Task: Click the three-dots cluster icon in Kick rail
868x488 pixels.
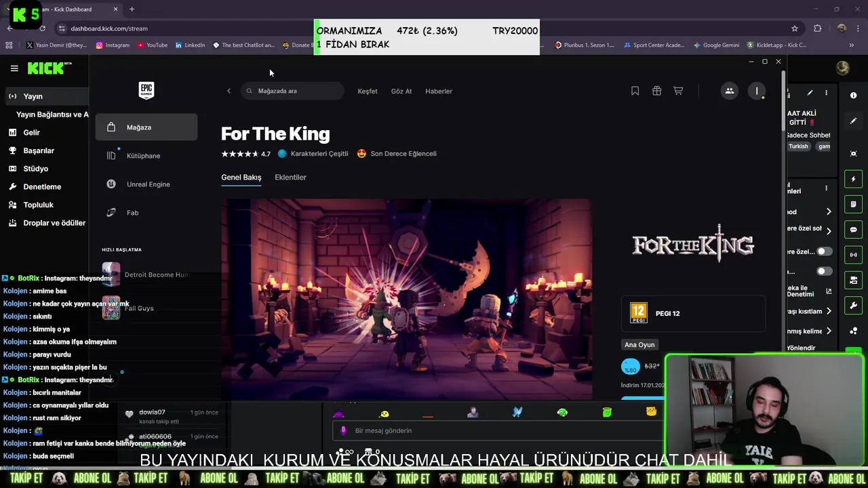Action: [853, 331]
